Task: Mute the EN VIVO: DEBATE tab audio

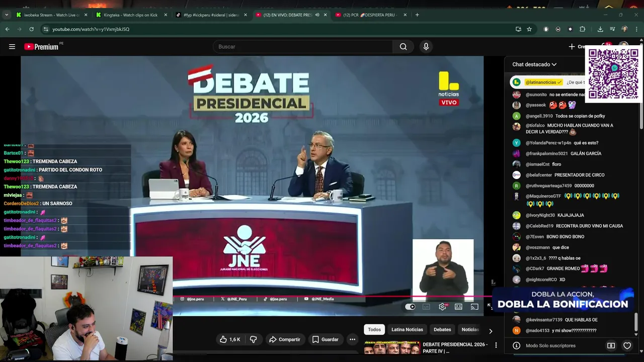Action: click(317, 15)
